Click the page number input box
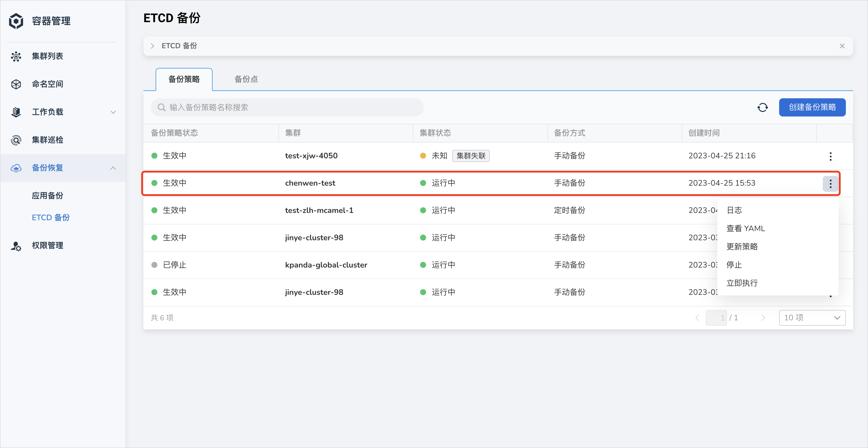Viewport: 868px width, 448px height. (716, 318)
